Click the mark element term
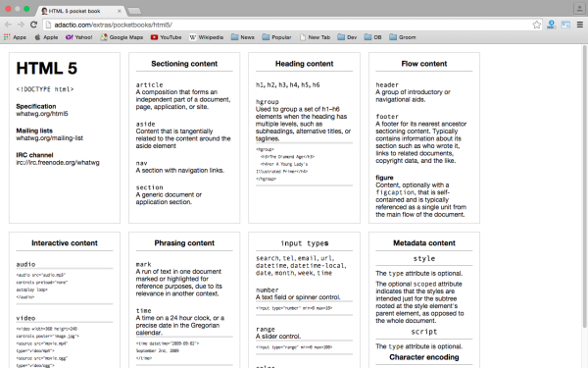 [x=143, y=264]
